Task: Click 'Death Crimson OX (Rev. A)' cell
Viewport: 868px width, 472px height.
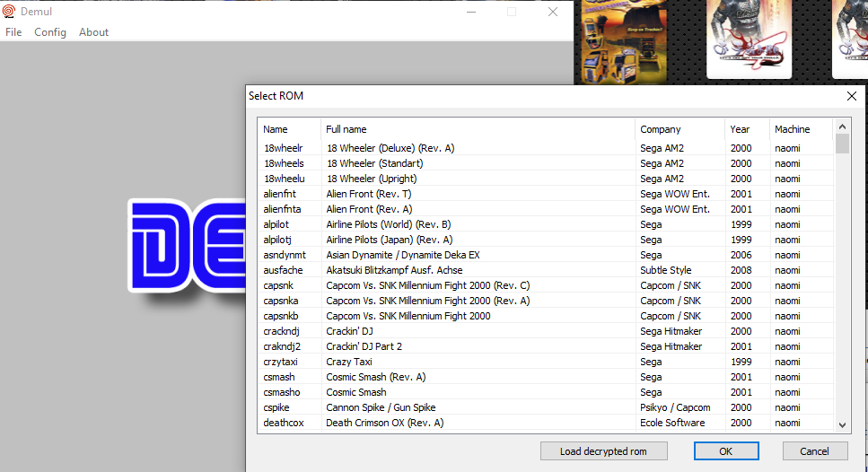Action: pos(385,423)
